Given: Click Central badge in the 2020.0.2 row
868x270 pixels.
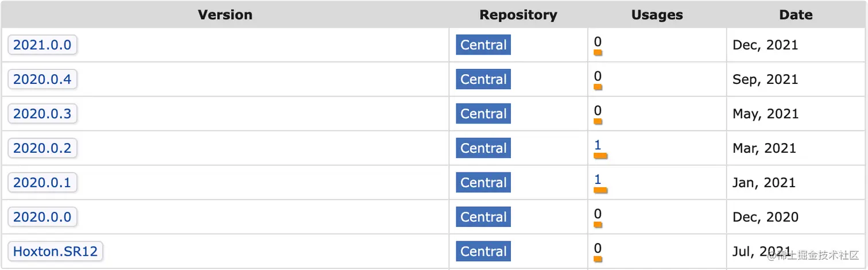Looking at the screenshot, I should (x=483, y=148).
